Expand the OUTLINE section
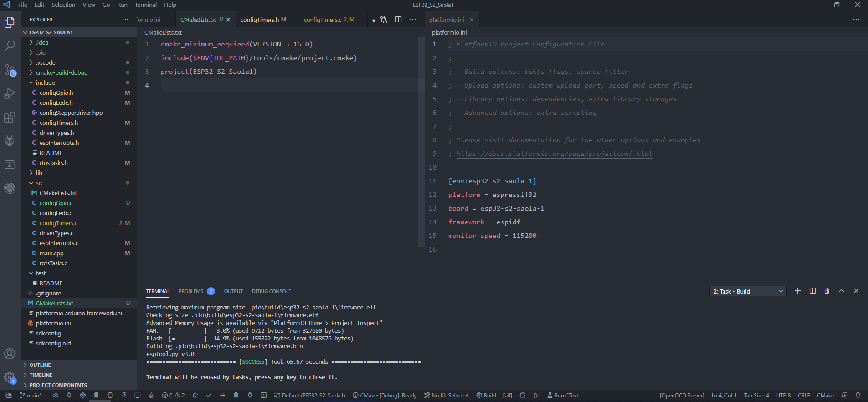Viewport: 868px width, 402px height. [79, 365]
